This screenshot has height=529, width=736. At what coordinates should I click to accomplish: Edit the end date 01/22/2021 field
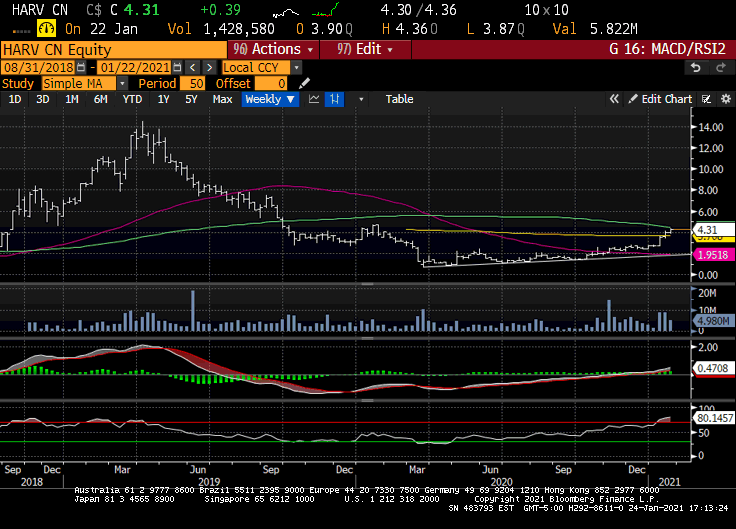point(135,68)
